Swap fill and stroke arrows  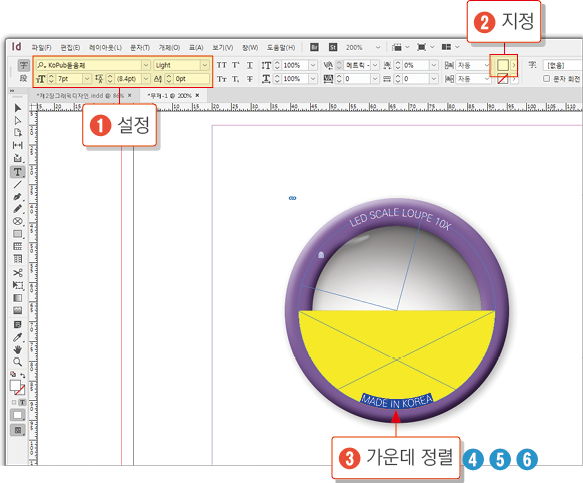point(23,375)
